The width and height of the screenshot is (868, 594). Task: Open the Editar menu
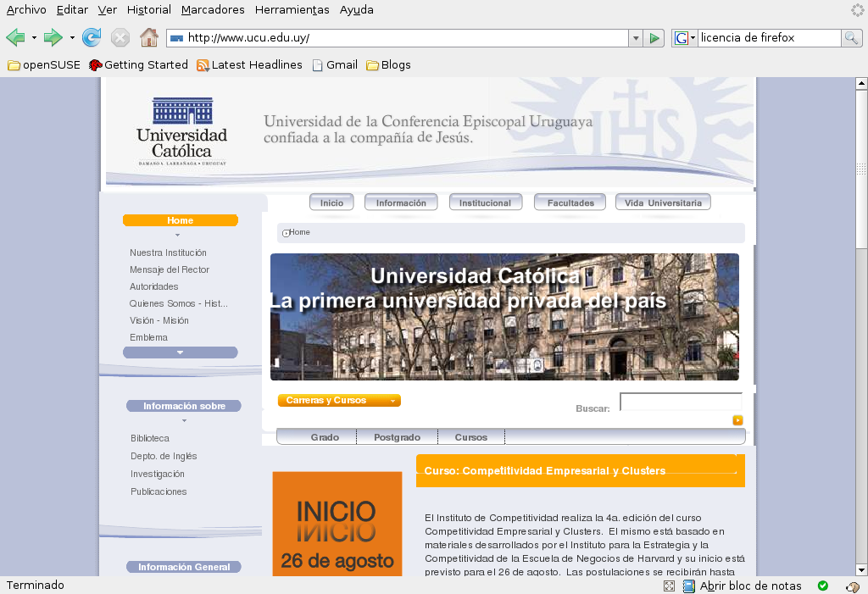click(73, 10)
